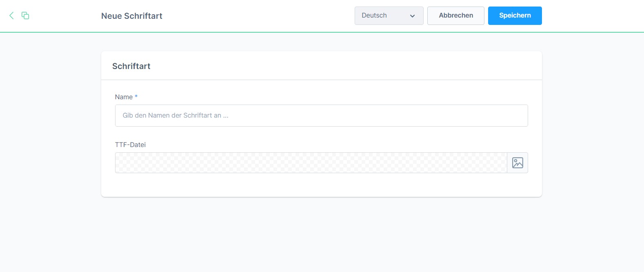Viewport: 644px width, 272px height.
Task: Open the Deutsch language dropdown
Action: (x=389, y=16)
